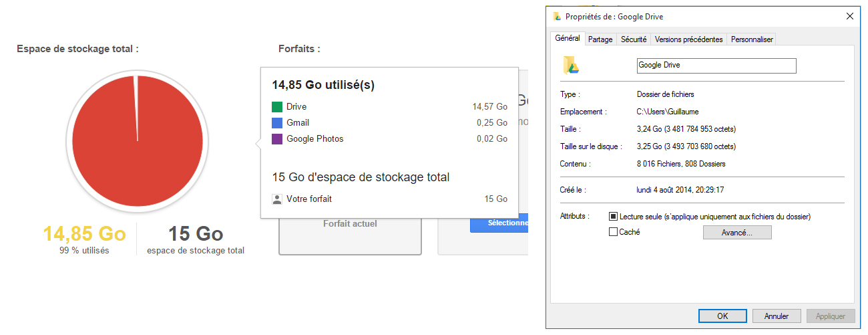The image size is (868, 335).
Task: Click the Drive 14,57 Go value
Action: (x=489, y=107)
